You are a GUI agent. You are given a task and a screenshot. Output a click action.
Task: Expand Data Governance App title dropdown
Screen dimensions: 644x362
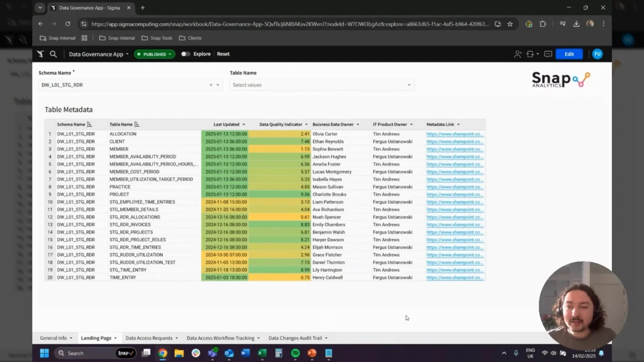[x=127, y=54]
